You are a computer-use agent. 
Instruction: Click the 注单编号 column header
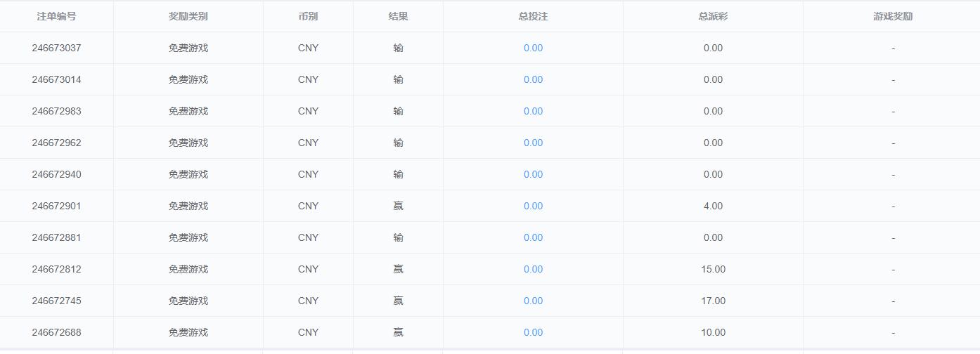pos(56,16)
